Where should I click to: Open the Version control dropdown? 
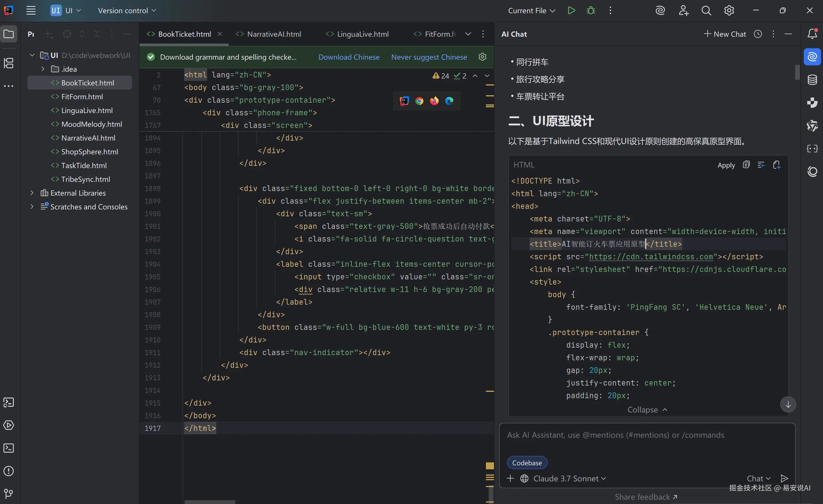point(127,10)
